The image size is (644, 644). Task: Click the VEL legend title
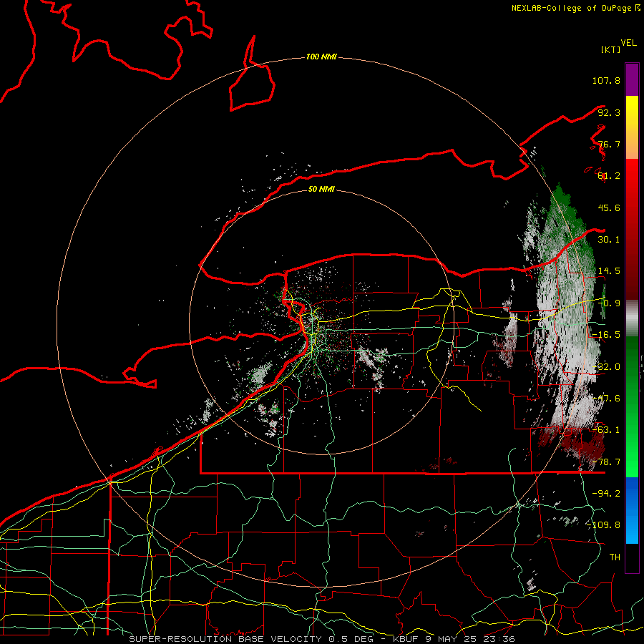628,43
